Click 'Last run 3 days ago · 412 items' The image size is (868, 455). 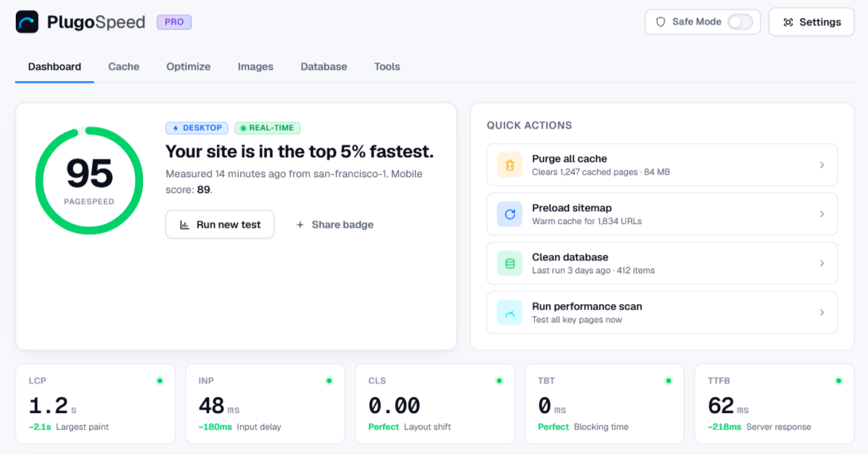pyautogui.click(x=593, y=270)
